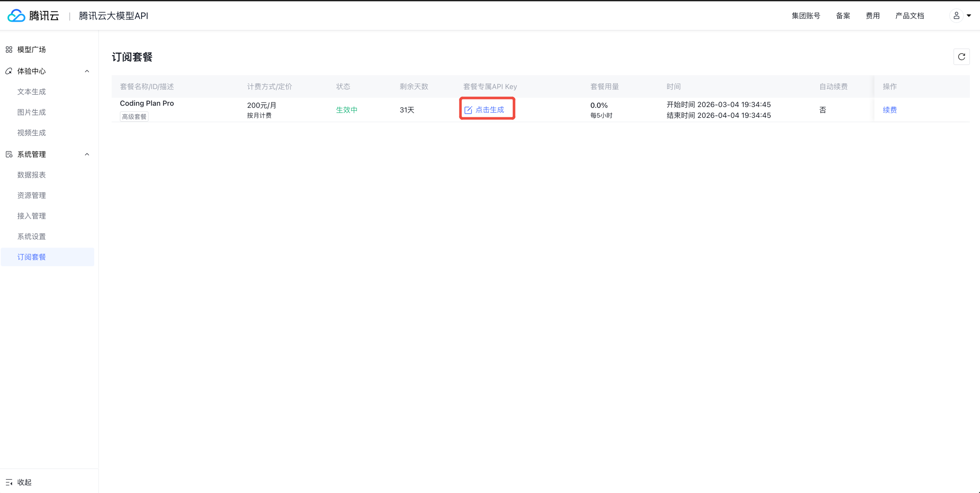This screenshot has width=980, height=493.
Task: Collapse the 系统管理 section chevron
Action: (87, 154)
